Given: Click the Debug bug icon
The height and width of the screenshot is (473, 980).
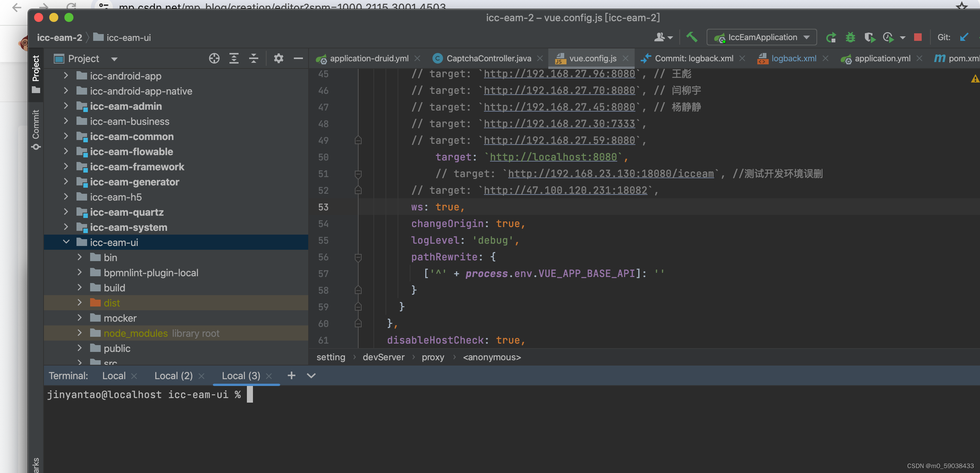Looking at the screenshot, I should pos(850,37).
